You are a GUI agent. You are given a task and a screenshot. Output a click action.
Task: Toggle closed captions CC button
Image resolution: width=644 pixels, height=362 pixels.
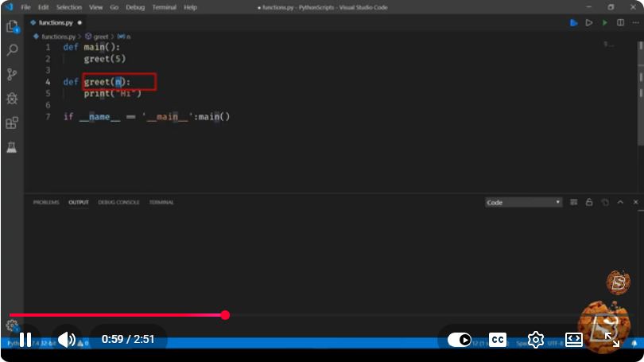pyautogui.click(x=498, y=340)
